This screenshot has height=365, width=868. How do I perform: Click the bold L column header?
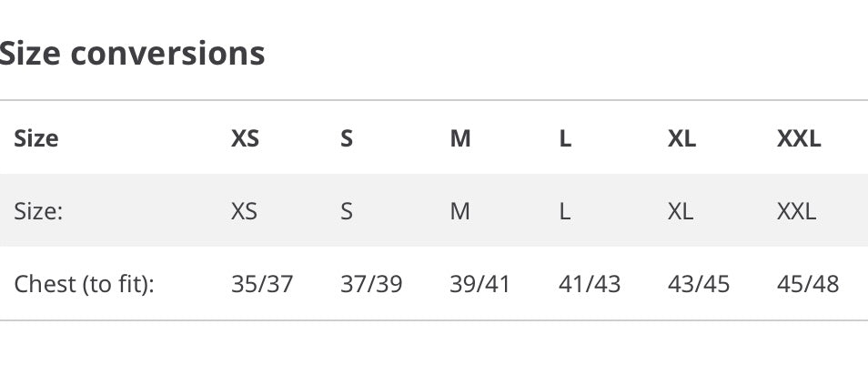coord(565,139)
